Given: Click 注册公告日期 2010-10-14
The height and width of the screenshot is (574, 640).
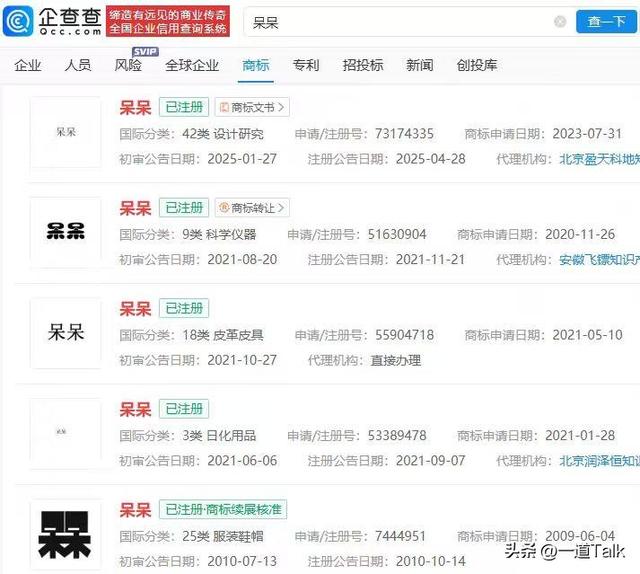Looking at the screenshot, I should [x=431, y=561].
